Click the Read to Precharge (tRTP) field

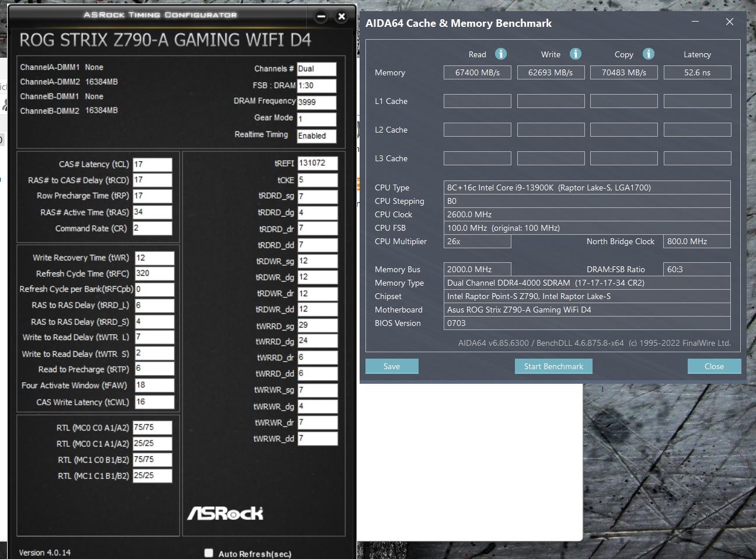coord(154,369)
